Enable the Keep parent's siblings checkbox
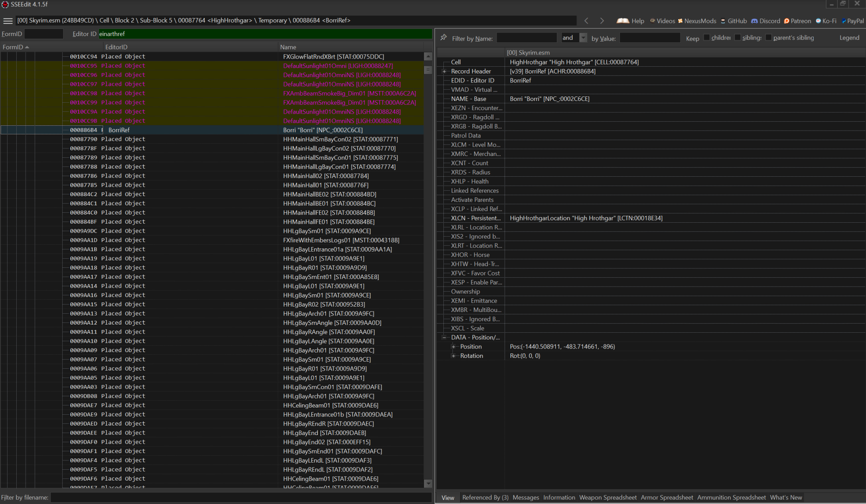The width and height of the screenshot is (866, 504). tap(769, 37)
